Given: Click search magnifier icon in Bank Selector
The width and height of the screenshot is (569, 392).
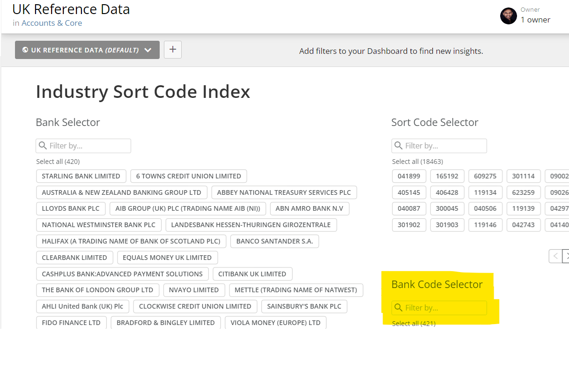Looking at the screenshot, I should [x=43, y=146].
